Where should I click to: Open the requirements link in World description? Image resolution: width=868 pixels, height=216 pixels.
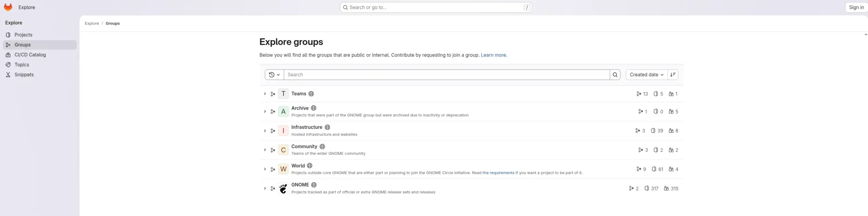tap(498, 173)
